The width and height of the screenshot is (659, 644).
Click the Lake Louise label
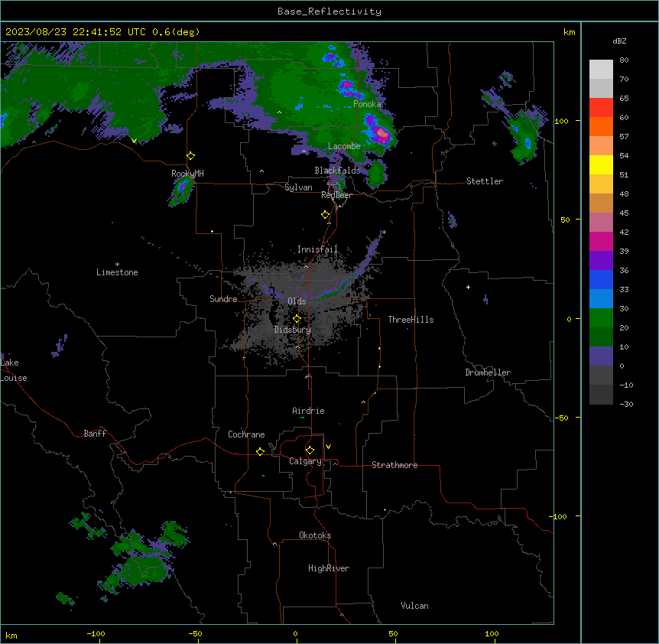pos(14,370)
